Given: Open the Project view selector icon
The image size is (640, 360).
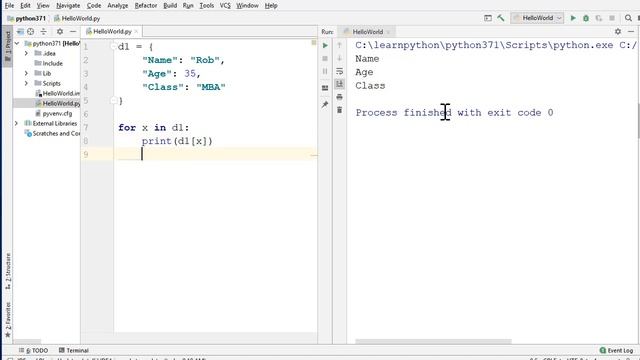Looking at the screenshot, I should (x=20, y=31).
